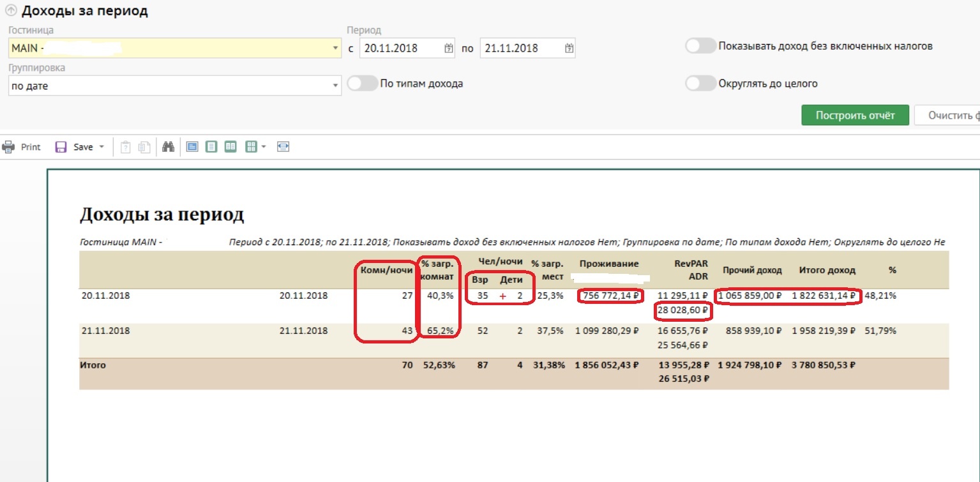This screenshot has height=482, width=980.
Task: Expand the Гостиница hotel dropdown
Action: [x=336, y=49]
